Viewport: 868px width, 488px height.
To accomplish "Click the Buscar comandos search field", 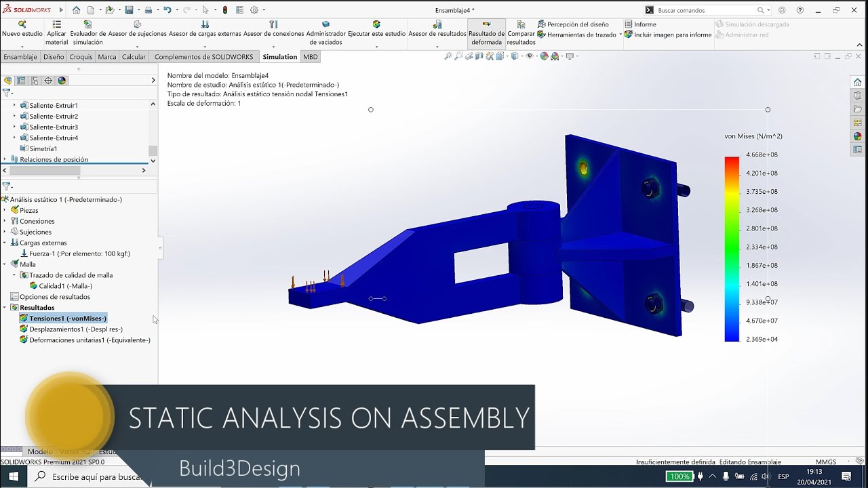I will [705, 10].
